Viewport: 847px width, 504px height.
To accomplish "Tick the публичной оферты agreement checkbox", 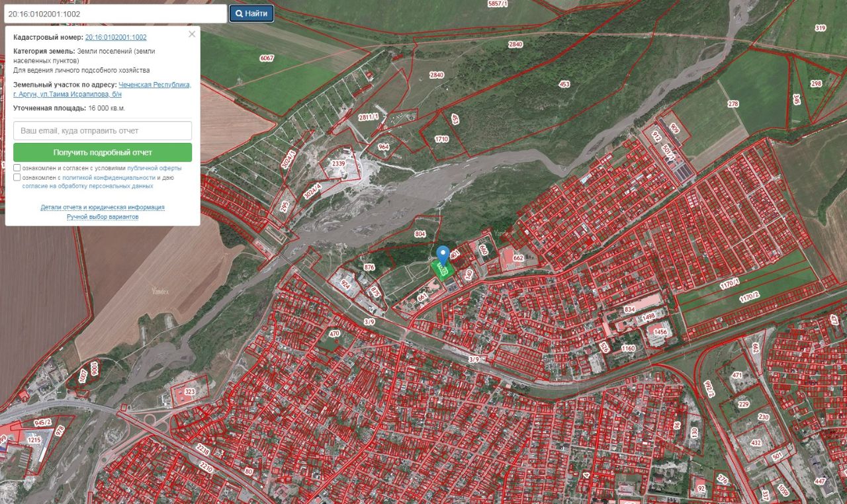I will coord(17,168).
